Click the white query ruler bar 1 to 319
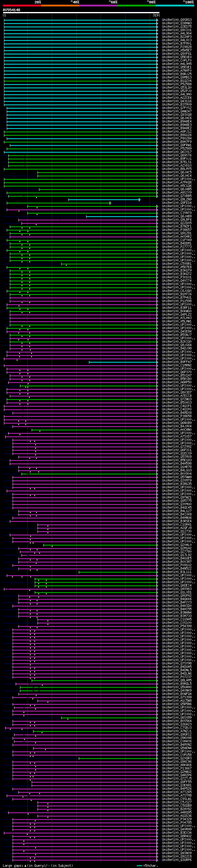 81,12
